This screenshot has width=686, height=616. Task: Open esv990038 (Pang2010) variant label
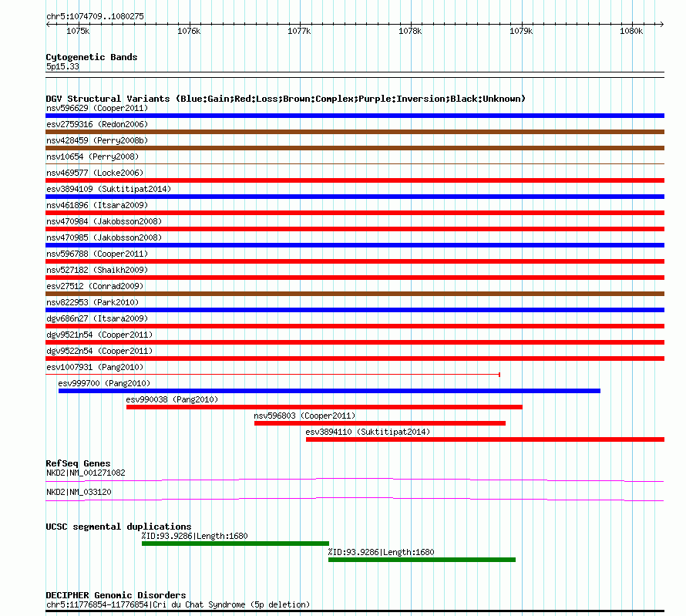coord(172,399)
